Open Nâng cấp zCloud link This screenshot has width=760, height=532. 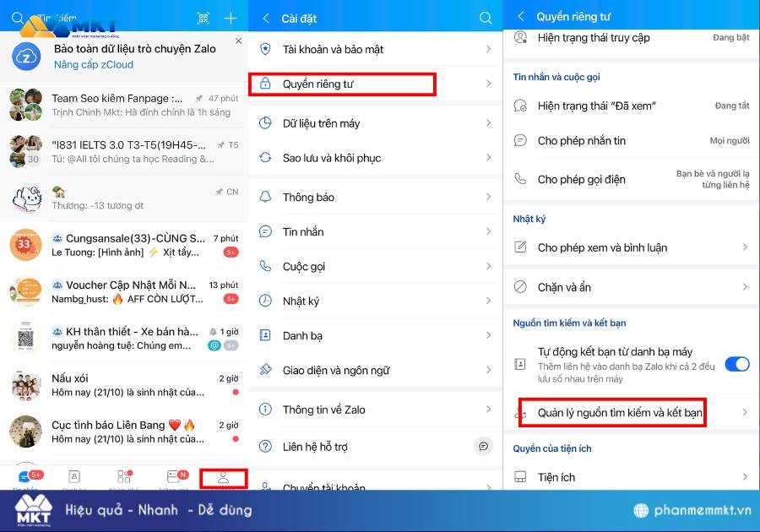pos(94,64)
